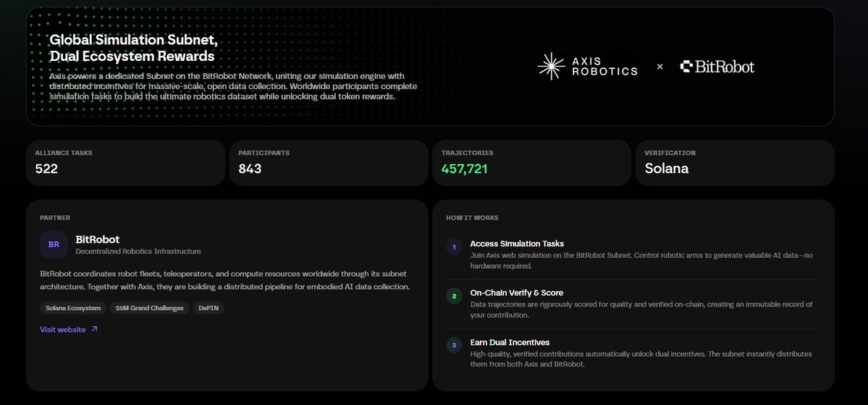
Task: Click step 3 number badge
Action: [454, 345]
